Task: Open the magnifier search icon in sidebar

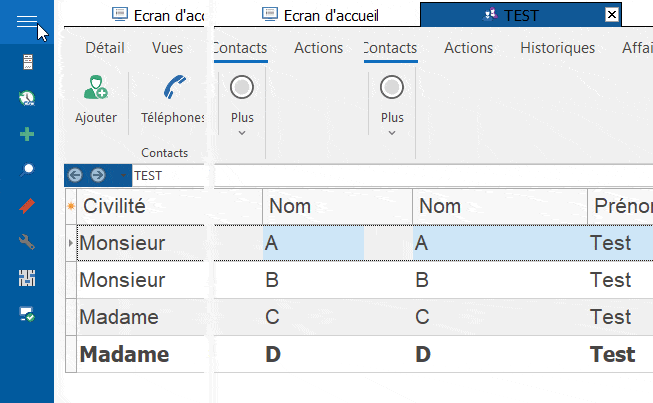Action: (27, 169)
